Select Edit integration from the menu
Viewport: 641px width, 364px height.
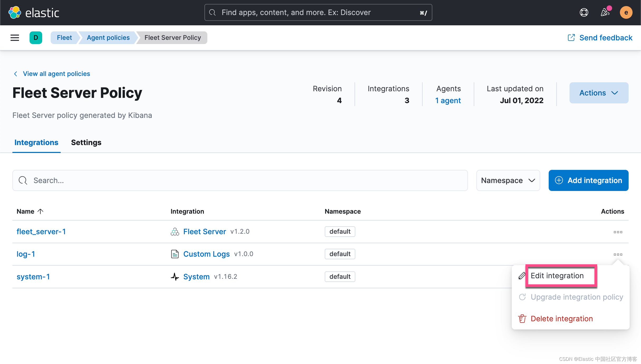557,275
